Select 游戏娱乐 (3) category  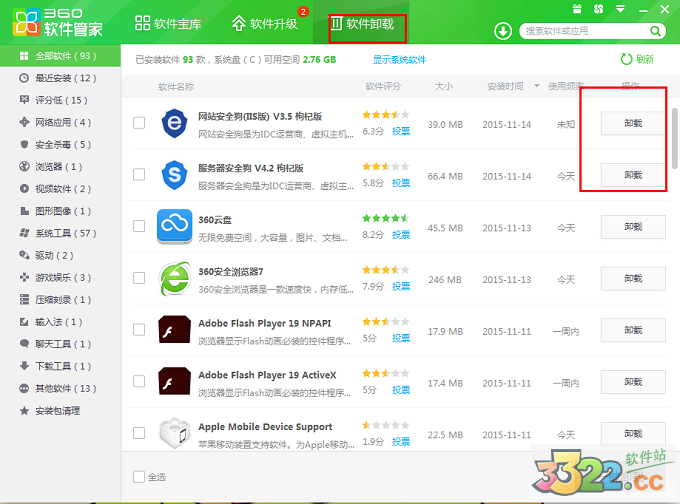60,278
